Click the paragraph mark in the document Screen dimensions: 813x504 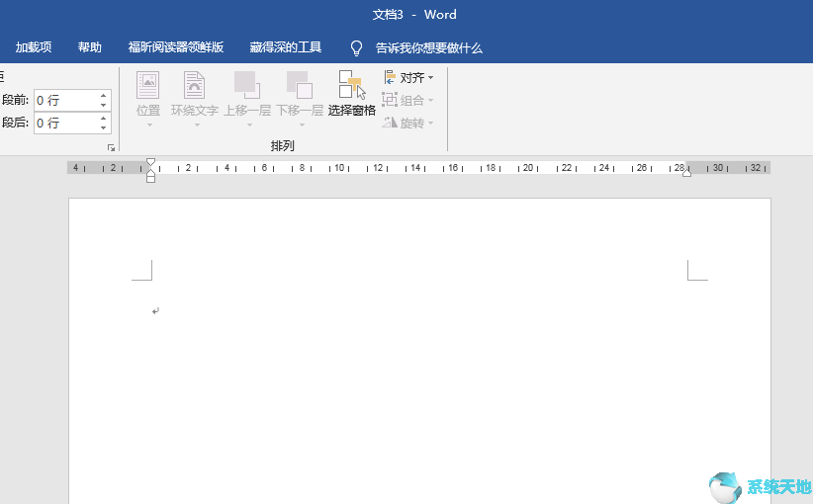tap(155, 310)
